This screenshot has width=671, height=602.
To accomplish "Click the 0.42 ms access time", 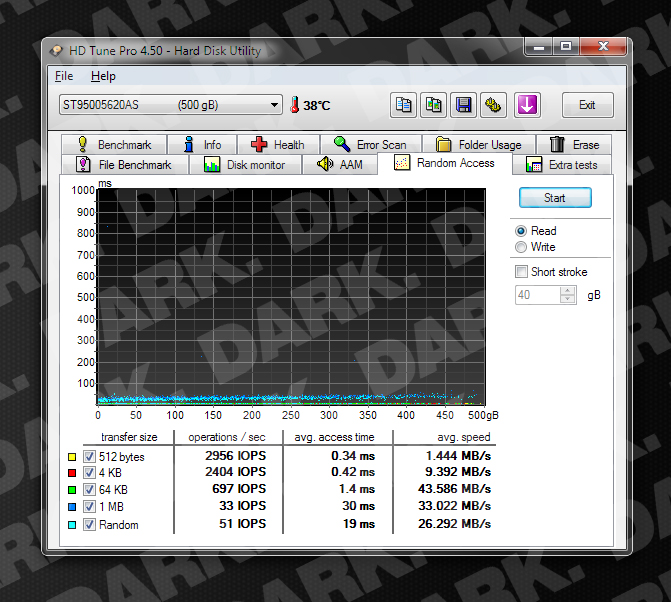I will coord(353,472).
